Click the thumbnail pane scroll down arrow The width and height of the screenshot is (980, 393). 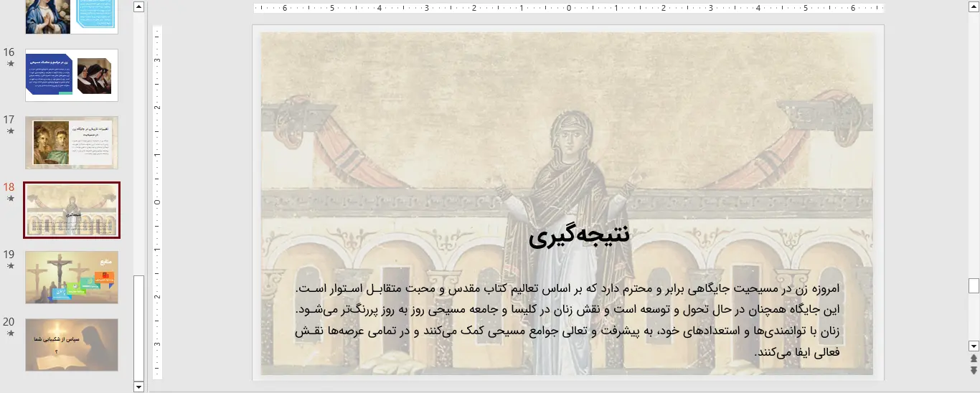click(x=139, y=387)
